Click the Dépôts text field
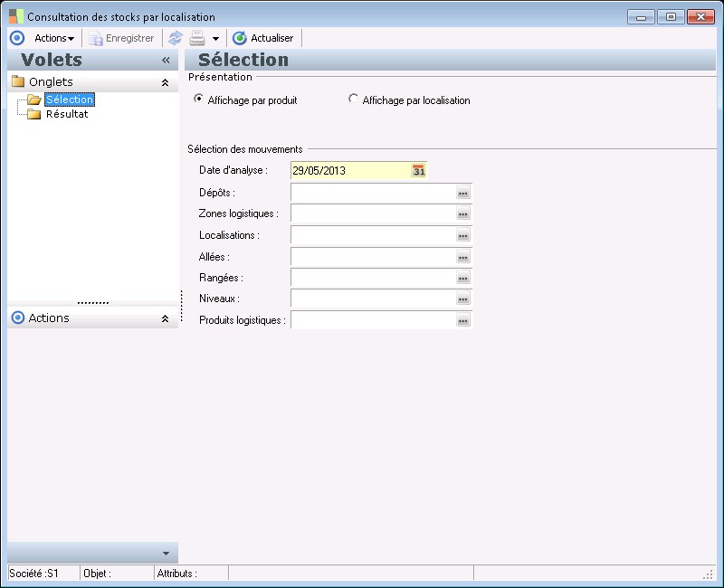The height and width of the screenshot is (588, 724). [x=373, y=193]
